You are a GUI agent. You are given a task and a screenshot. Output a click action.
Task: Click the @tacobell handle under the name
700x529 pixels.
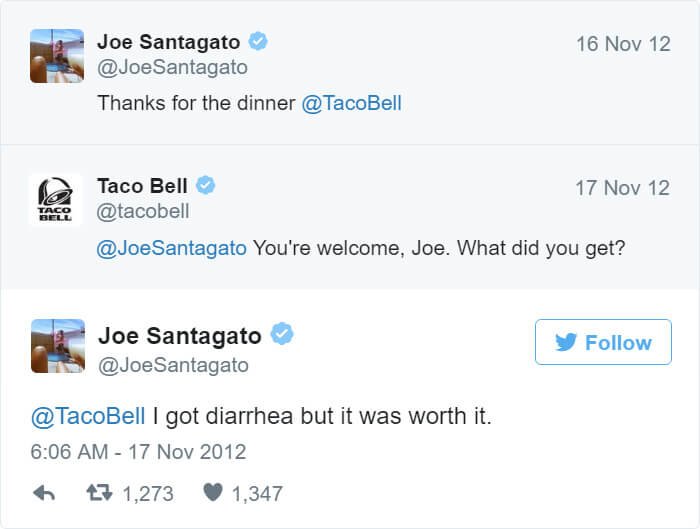tap(143, 211)
